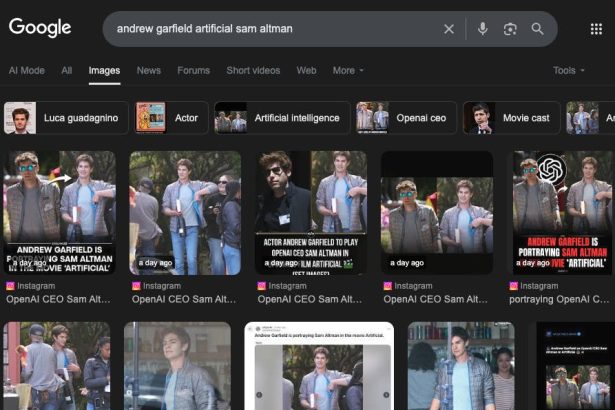Viewport: 615px width, 410px height.
Task: Open the Tools dropdown
Action: click(568, 71)
